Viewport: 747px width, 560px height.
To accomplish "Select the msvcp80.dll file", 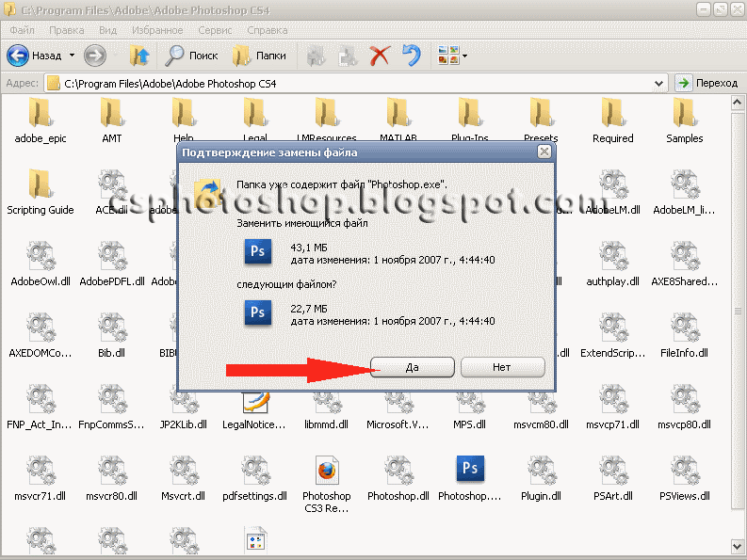I will [685, 407].
